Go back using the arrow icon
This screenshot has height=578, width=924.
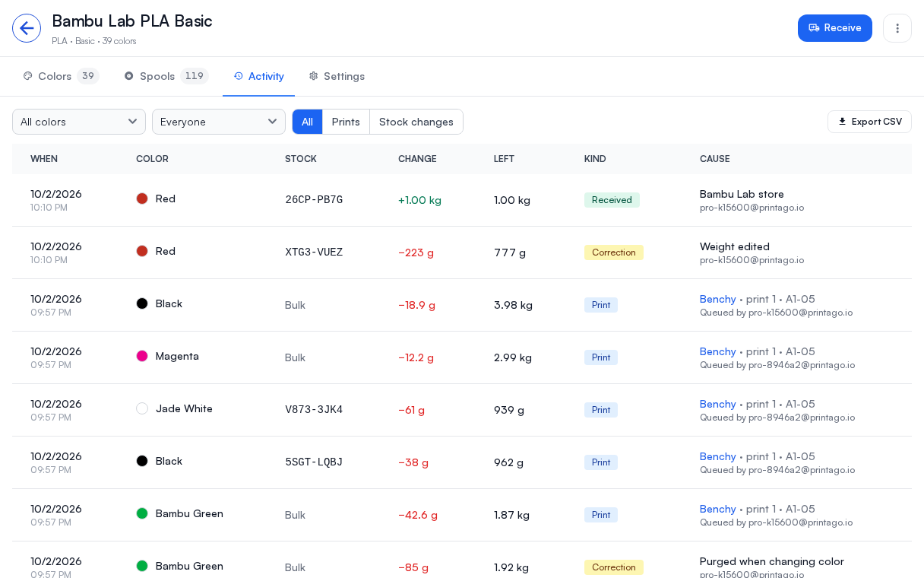(27, 28)
